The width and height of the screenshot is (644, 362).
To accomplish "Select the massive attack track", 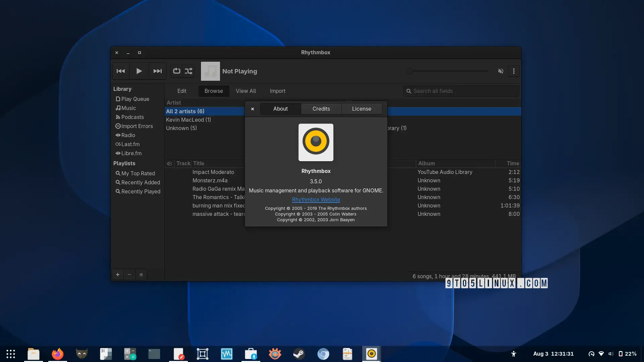I will (x=218, y=214).
